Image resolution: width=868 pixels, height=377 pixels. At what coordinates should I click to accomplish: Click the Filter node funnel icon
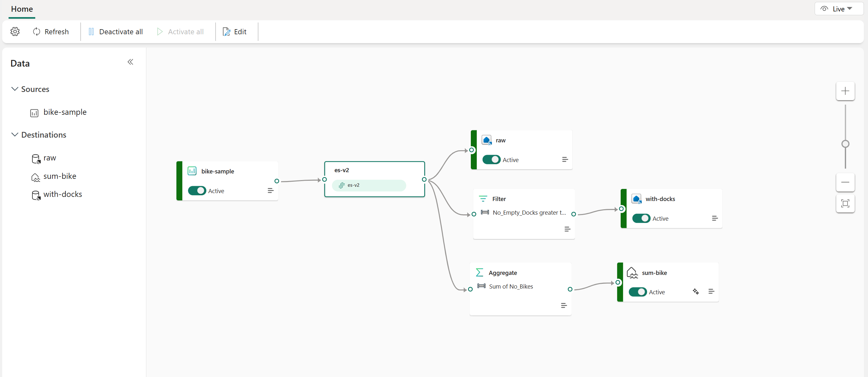coord(482,198)
